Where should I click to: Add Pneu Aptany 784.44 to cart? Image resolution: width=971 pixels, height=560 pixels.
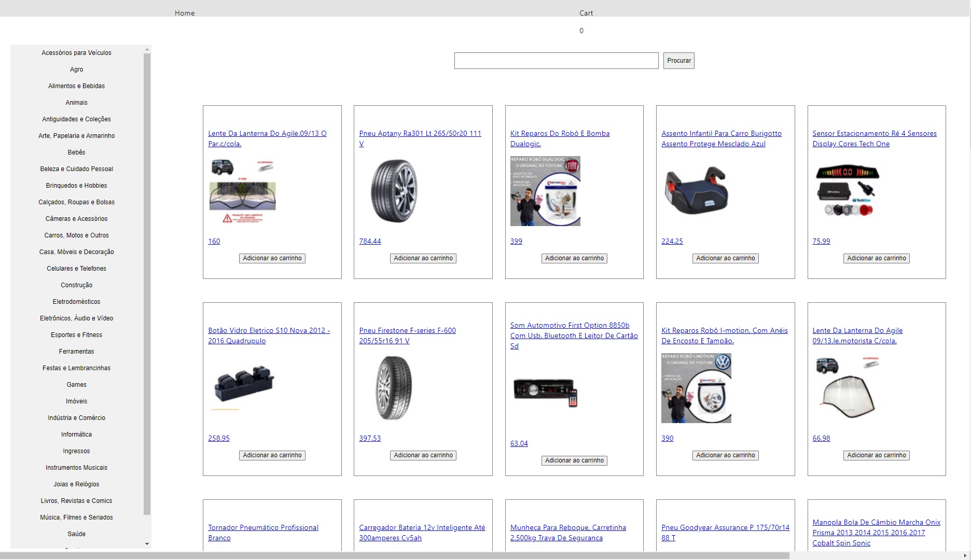423,258
